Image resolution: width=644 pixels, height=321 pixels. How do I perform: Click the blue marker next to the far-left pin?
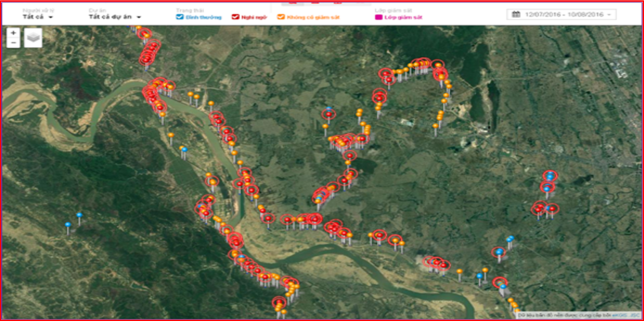point(79,216)
